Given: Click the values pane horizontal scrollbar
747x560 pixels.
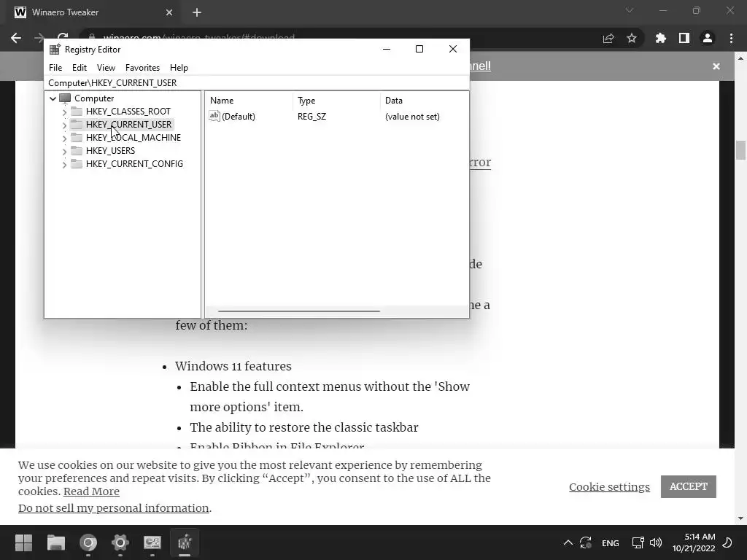Looking at the screenshot, I should (298, 311).
